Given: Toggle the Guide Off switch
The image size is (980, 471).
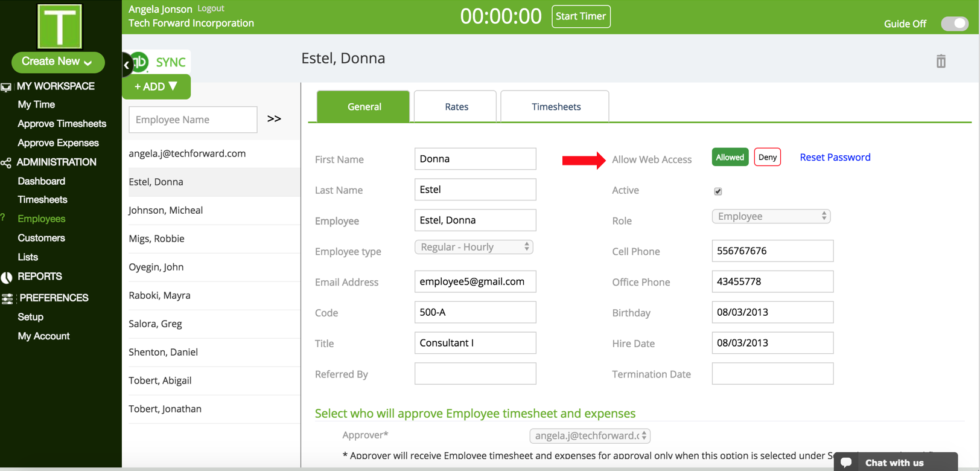Looking at the screenshot, I should (954, 24).
